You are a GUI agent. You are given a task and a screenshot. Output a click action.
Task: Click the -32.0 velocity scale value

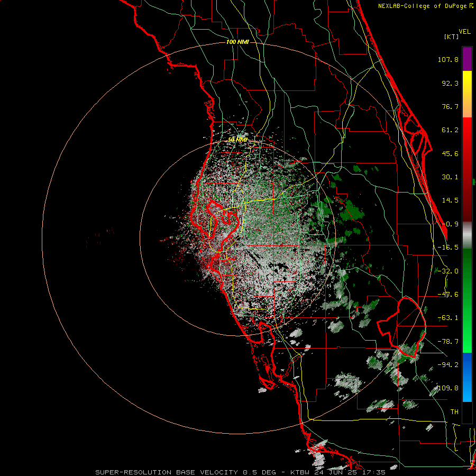point(448,271)
